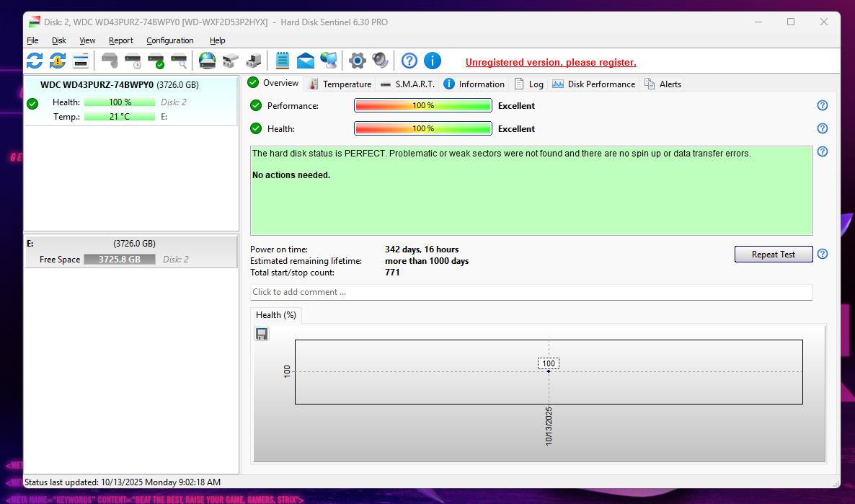Switch to the Disk Performance tab
Screen dimensions: 855x504
594,84
